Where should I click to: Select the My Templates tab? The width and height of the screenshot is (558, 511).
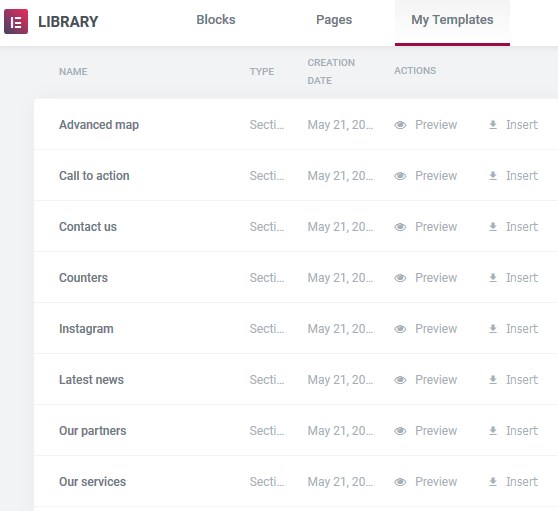(452, 20)
